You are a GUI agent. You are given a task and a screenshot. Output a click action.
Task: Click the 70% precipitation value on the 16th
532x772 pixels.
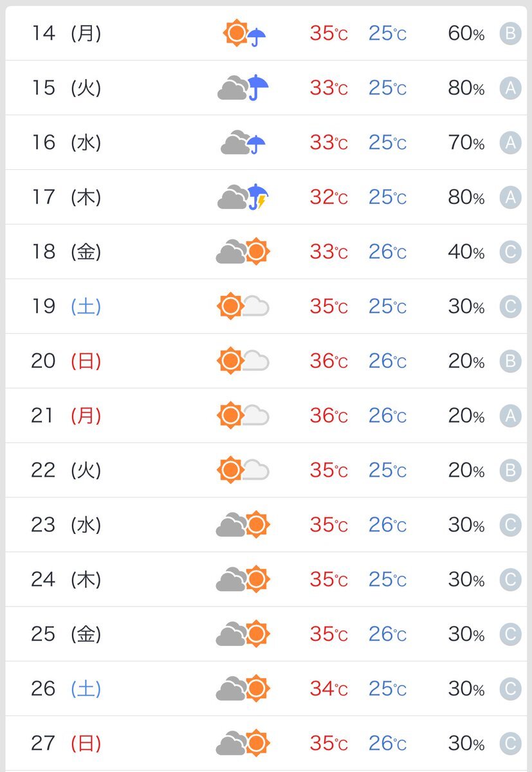point(466,143)
